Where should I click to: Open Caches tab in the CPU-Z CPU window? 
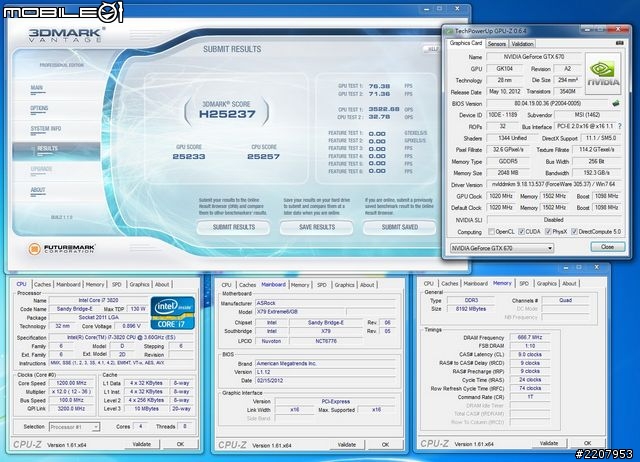coord(42,284)
